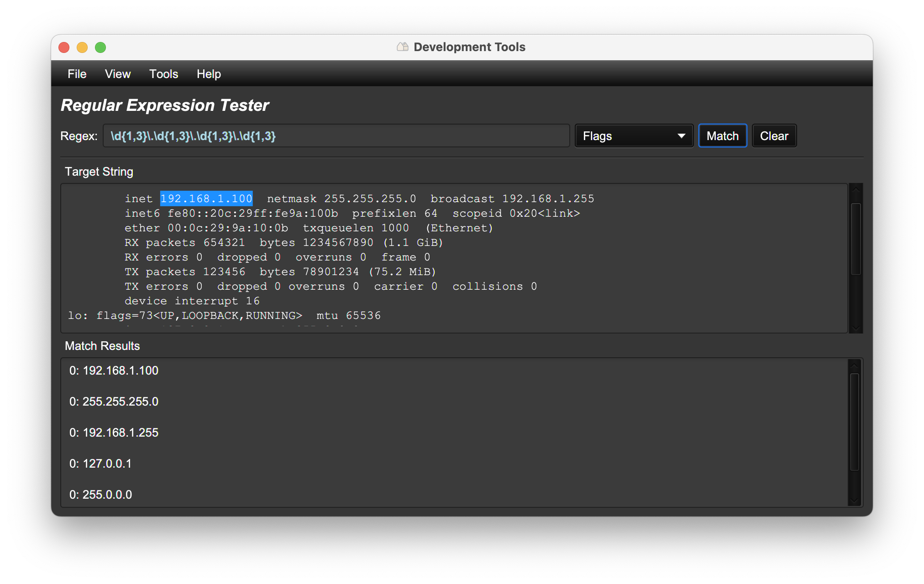Click Match Results scroll up arrow

(854, 365)
